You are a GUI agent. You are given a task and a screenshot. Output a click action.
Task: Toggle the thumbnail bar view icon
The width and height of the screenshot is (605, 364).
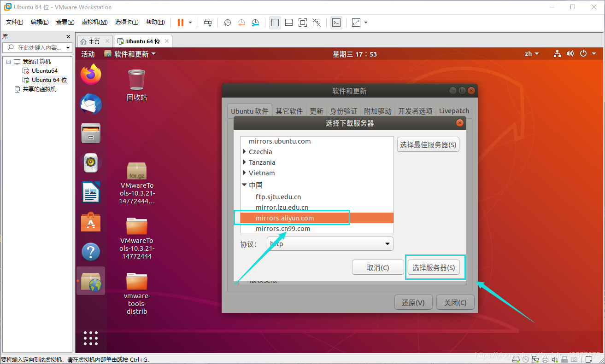pyautogui.click(x=289, y=23)
